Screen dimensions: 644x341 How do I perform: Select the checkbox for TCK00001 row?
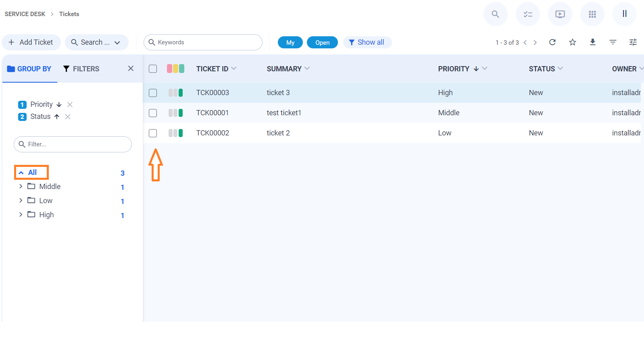[153, 113]
